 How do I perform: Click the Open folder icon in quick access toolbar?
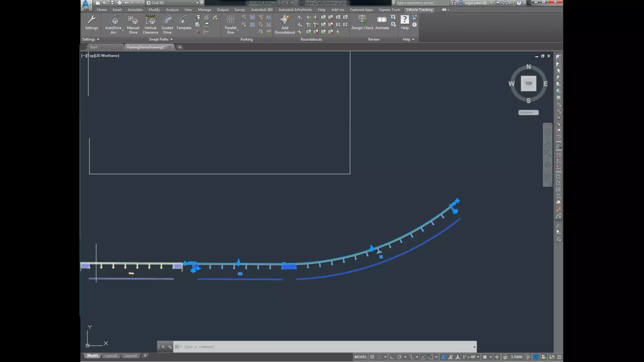pos(105,3)
